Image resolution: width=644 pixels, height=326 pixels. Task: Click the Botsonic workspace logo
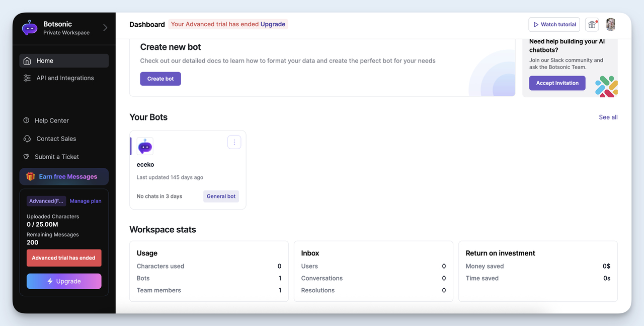click(30, 28)
